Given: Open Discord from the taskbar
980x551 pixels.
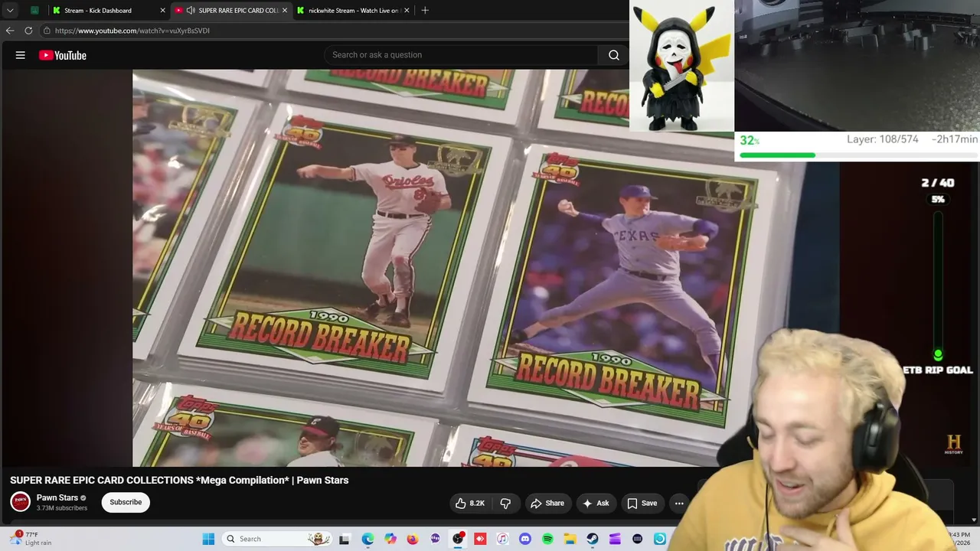Looking at the screenshot, I should (525, 539).
